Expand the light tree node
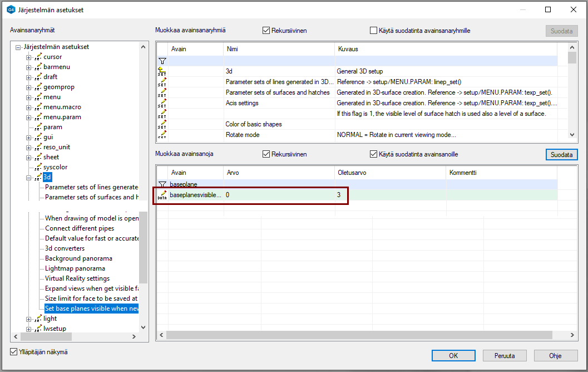 click(x=28, y=319)
